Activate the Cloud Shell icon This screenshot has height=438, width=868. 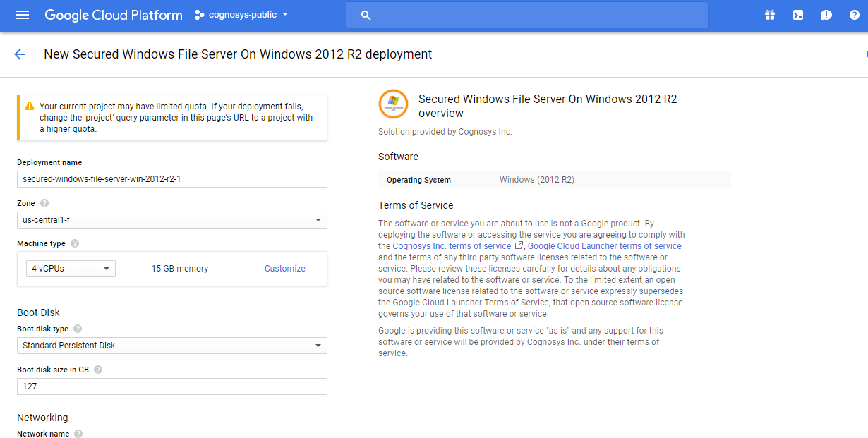tap(798, 15)
